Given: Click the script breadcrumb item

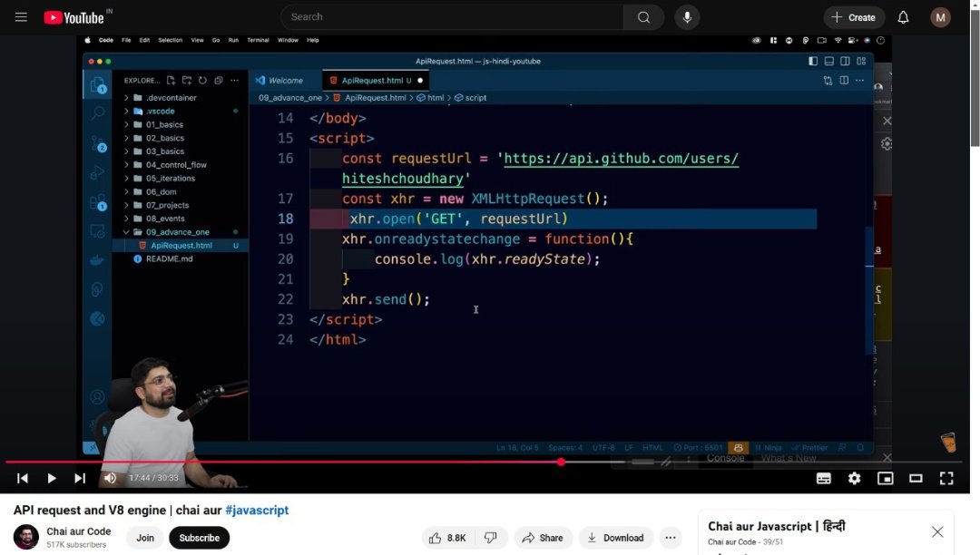Looking at the screenshot, I should point(470,98).
